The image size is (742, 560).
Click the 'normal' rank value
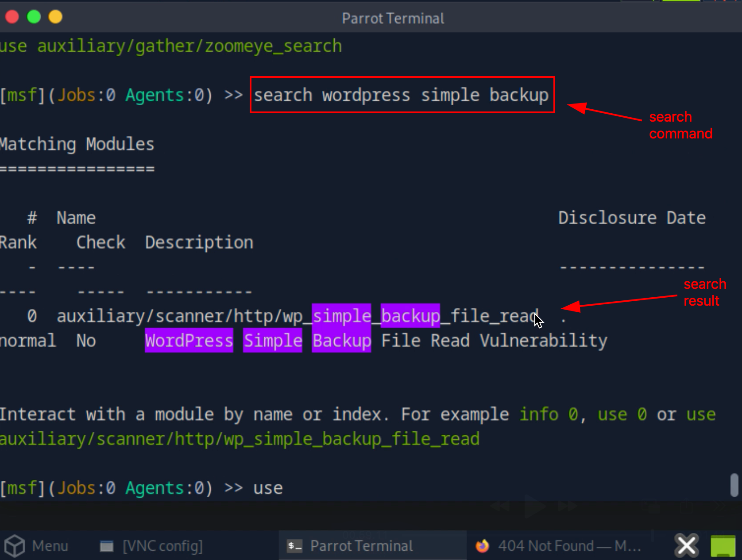28,341
